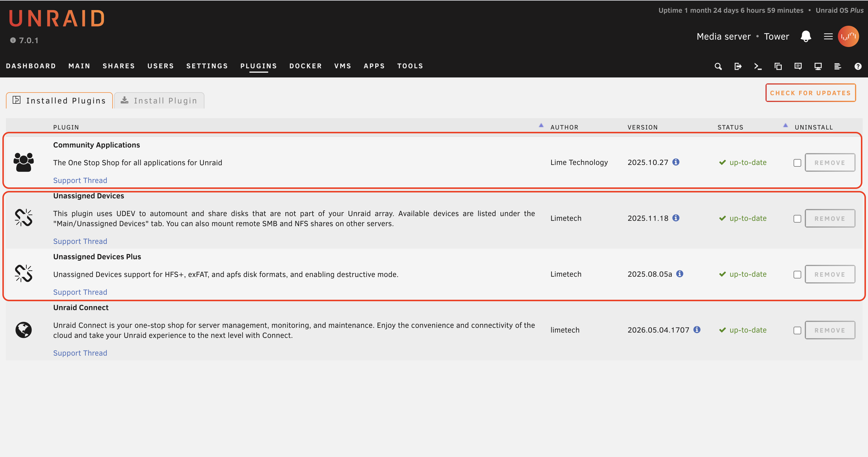Open the system log icon
The height and width of the screenshot is (457, 868).
tap(838, 67)
